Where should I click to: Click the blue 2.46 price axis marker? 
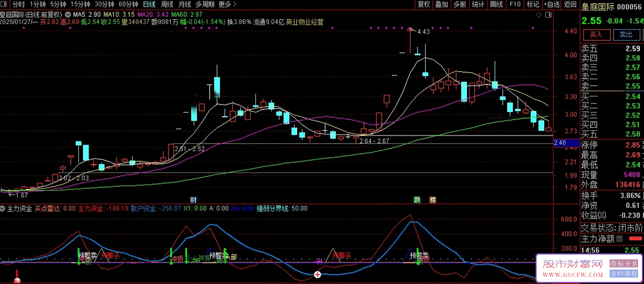click(x=566, y=143)
